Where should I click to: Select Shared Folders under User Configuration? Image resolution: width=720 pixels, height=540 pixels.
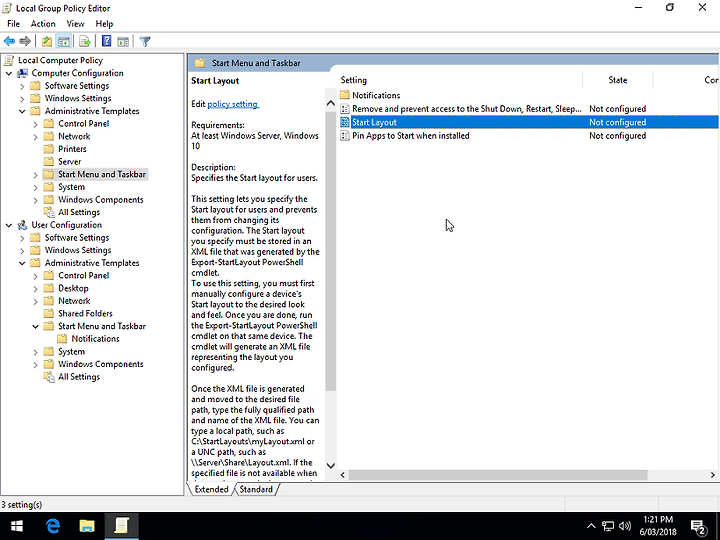tap(85, 314)
